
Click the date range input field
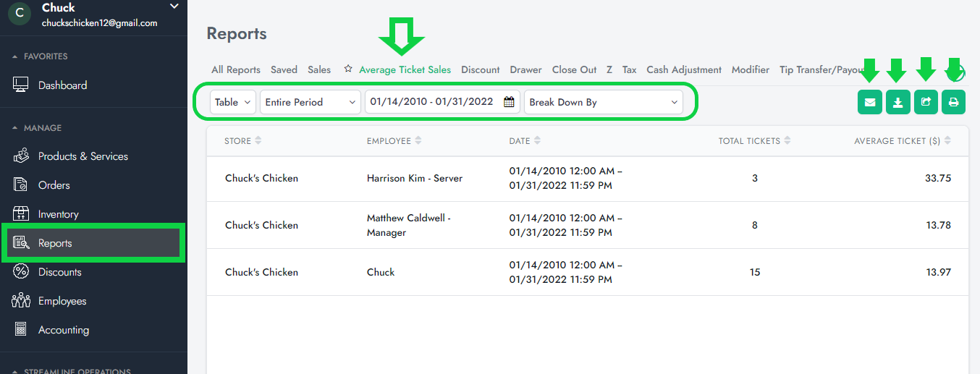coord(431,102)
